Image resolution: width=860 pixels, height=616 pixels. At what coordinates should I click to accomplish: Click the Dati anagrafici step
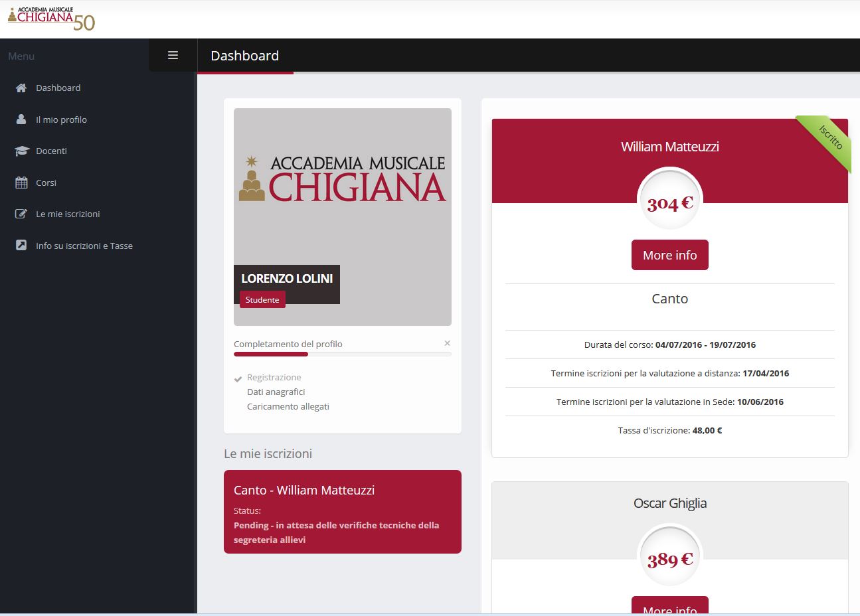click(x=276, y=392)
